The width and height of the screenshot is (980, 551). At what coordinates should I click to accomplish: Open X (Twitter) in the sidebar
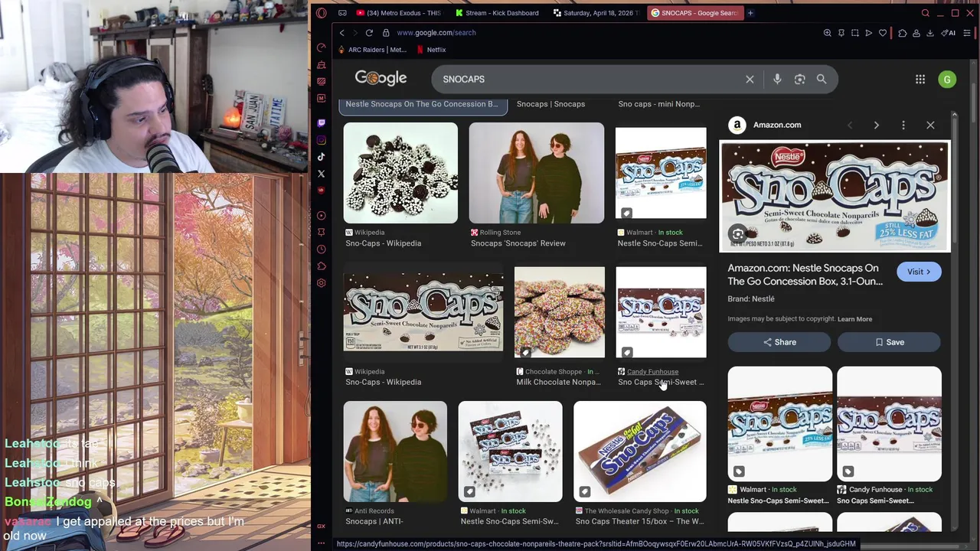tap(321, 174)
